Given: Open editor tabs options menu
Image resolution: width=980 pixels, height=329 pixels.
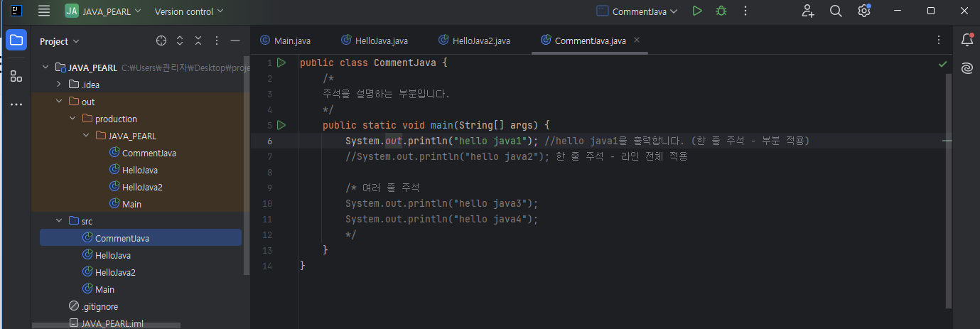Looking at the screenshot, I should [x=939, y=41].
